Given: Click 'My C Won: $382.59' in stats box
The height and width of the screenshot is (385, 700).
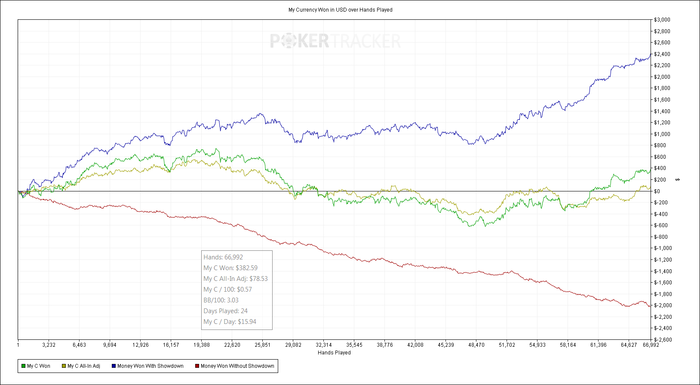Looking at the screenshot, I should [230, 268].
